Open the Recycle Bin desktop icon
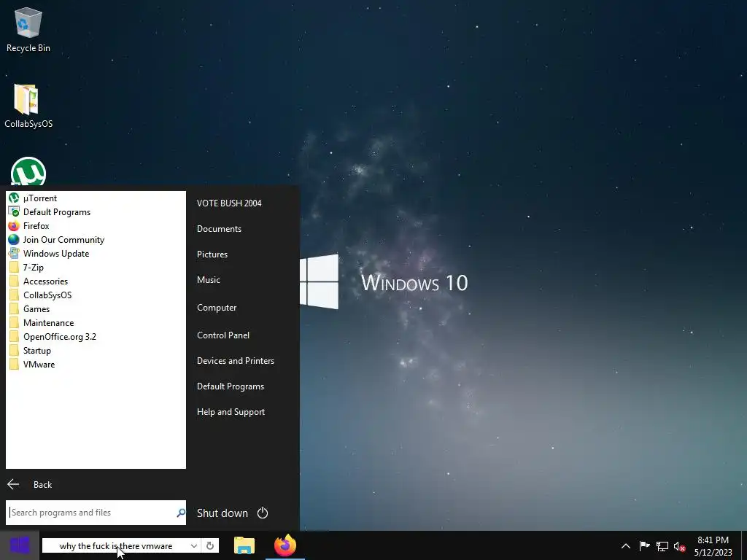Viewport: 747px width, 560px height. point(28,29)
